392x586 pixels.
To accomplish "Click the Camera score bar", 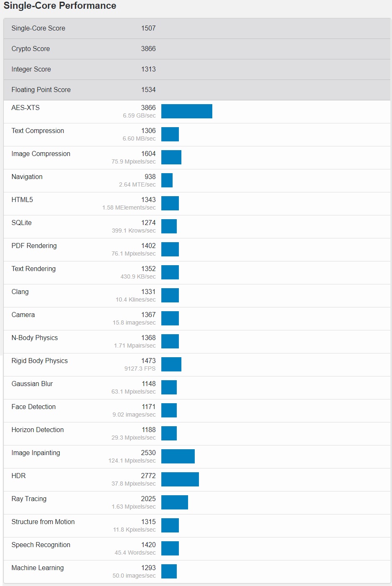I will click(x=170, y=318).
